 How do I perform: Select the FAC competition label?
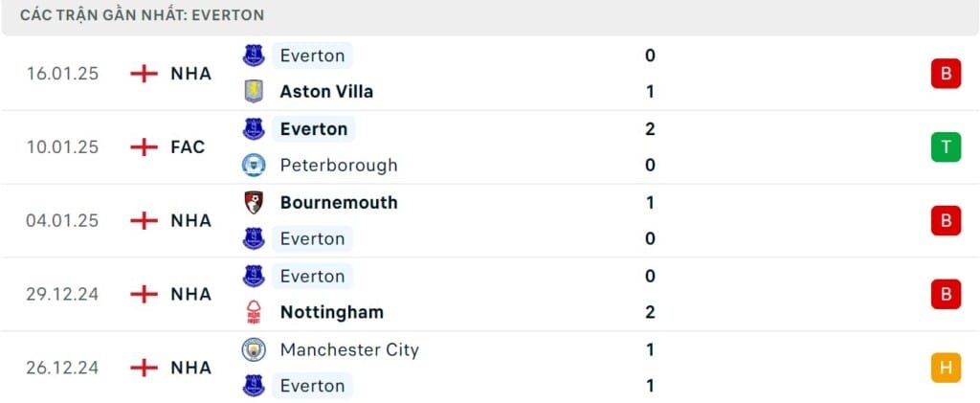[x=188, y=147]
